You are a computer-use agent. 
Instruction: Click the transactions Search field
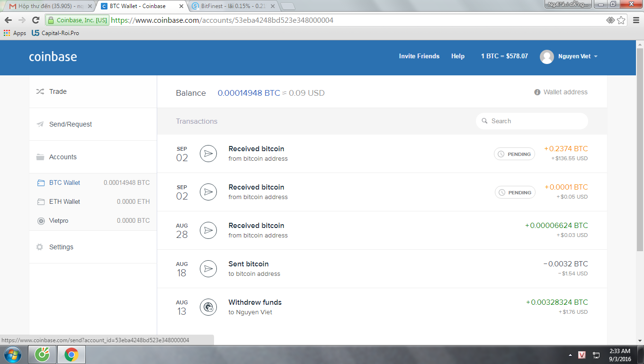[532, 121]
